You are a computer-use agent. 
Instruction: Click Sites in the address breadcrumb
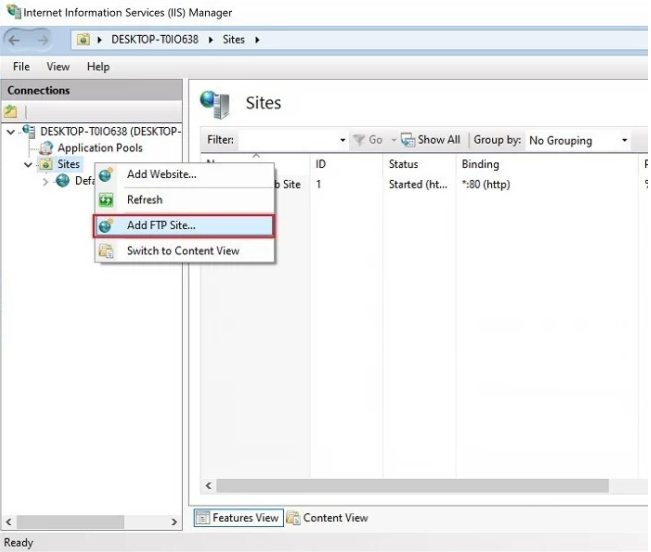coord(234,40)
